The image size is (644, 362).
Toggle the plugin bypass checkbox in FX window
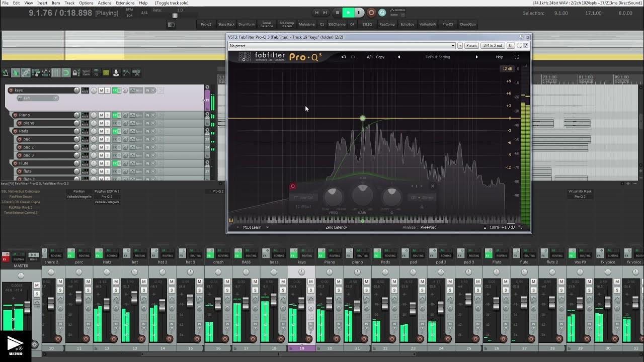[526, 45]
